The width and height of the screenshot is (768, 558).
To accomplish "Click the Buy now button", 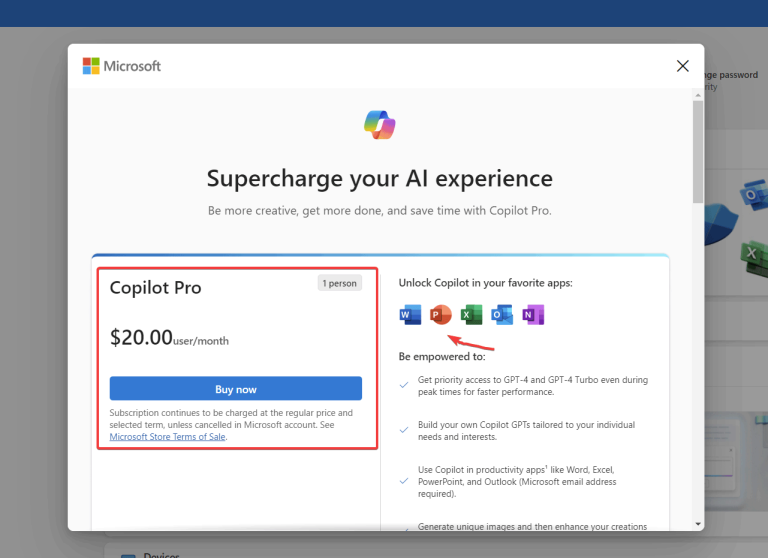I will click(x=236, y=389).
